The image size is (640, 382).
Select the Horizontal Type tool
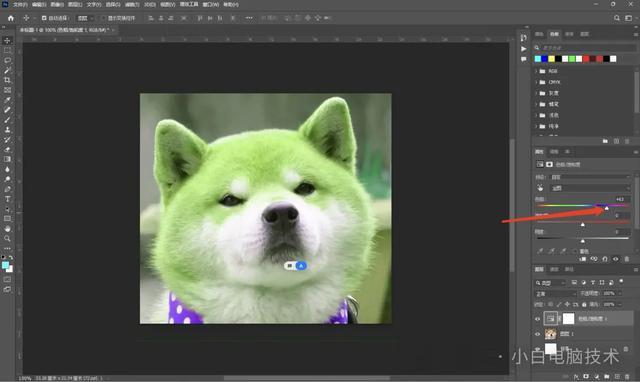click(x=7, y=199)
